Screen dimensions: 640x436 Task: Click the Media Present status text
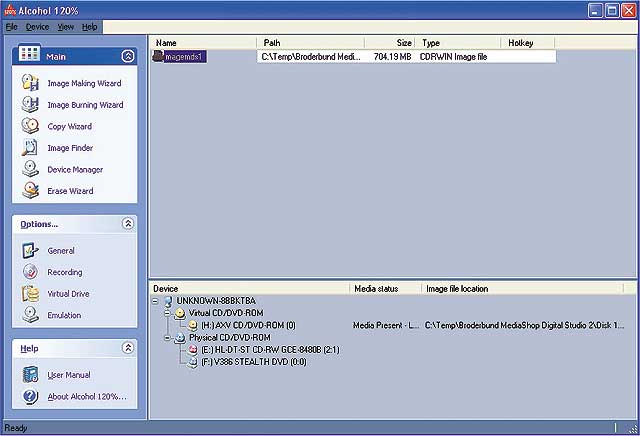click(x=386, y=325)
